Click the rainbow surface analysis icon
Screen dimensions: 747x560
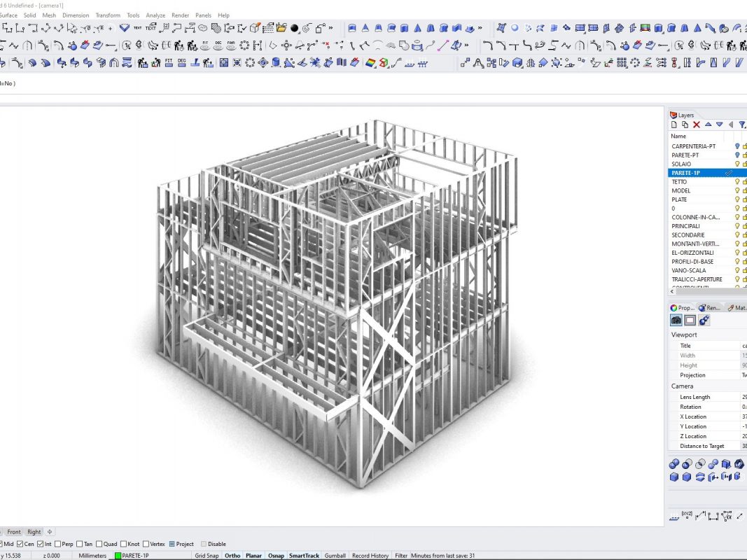pos(370,63)
